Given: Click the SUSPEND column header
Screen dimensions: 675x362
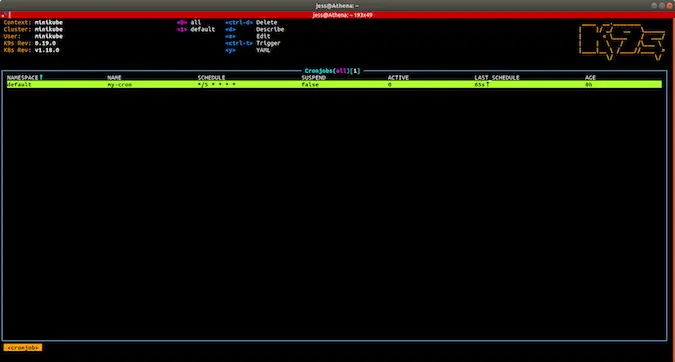Looking at the screenshot, I should (x=314, y=77).
